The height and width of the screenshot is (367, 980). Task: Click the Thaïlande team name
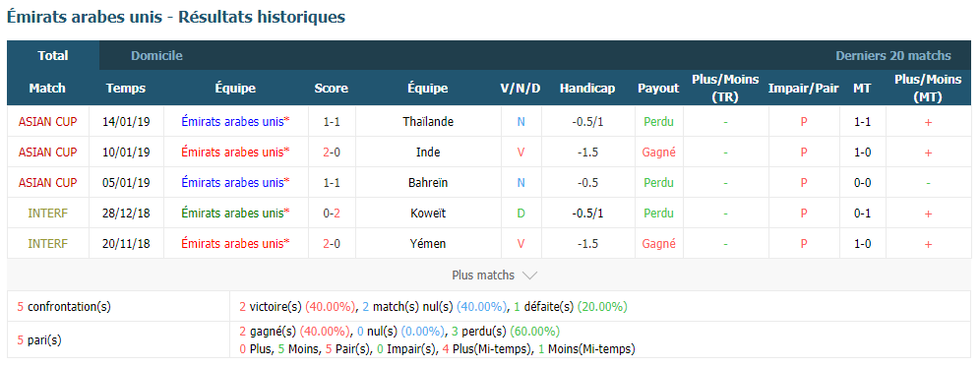[428, 121]
